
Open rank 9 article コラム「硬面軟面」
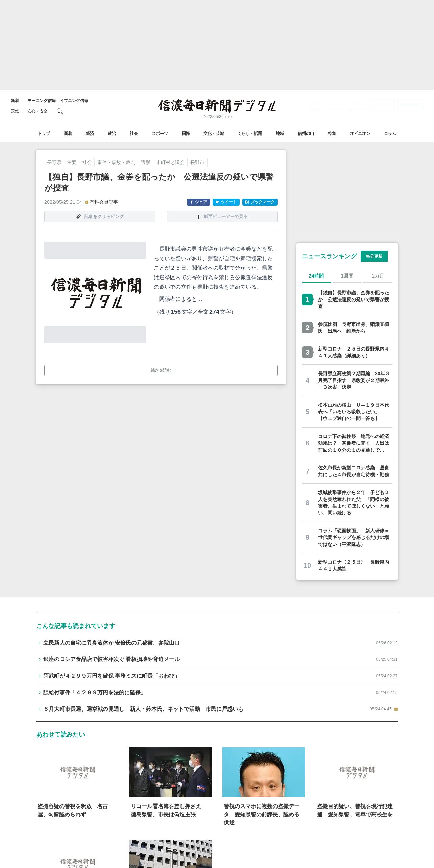pyautogui.click(x=347, y=537)
